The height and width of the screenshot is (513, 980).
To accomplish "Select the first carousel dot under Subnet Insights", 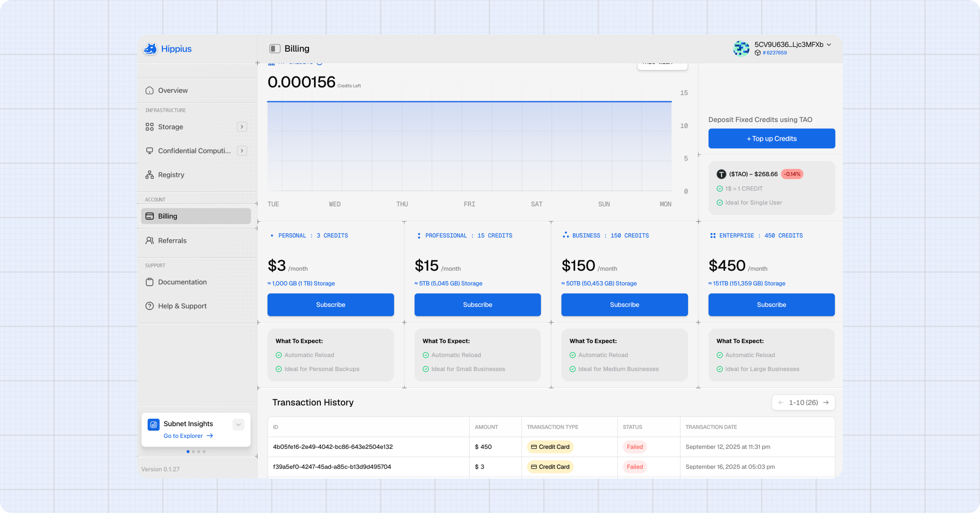I will pos(188,451).
